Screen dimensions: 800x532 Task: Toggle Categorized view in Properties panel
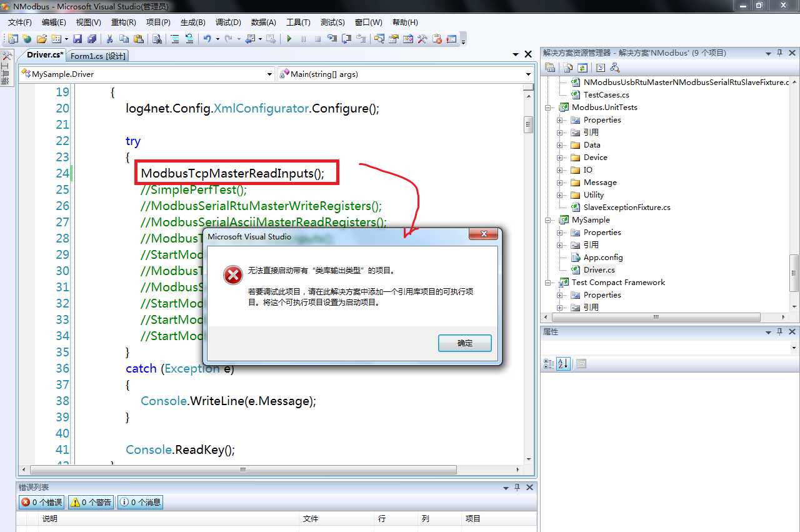549,364
